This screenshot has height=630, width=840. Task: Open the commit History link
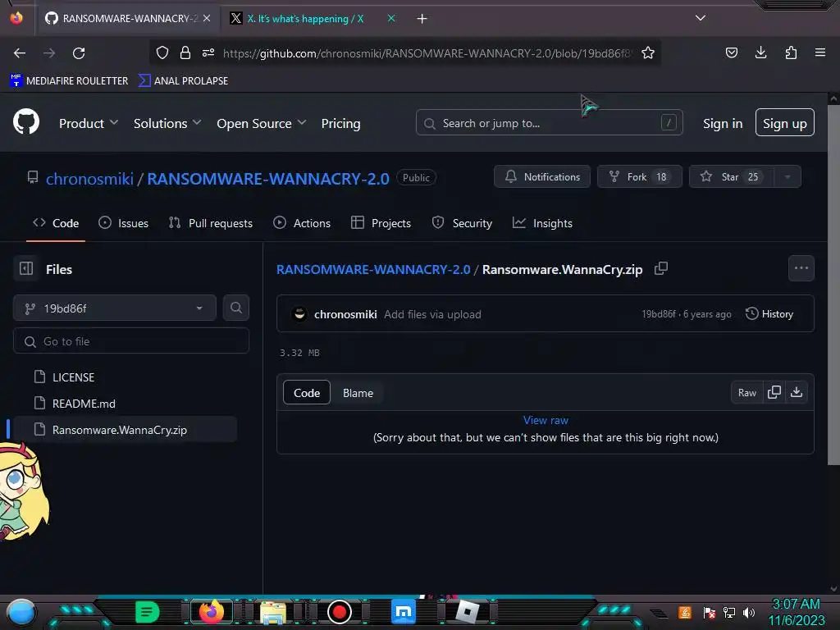tap(769, 314)
